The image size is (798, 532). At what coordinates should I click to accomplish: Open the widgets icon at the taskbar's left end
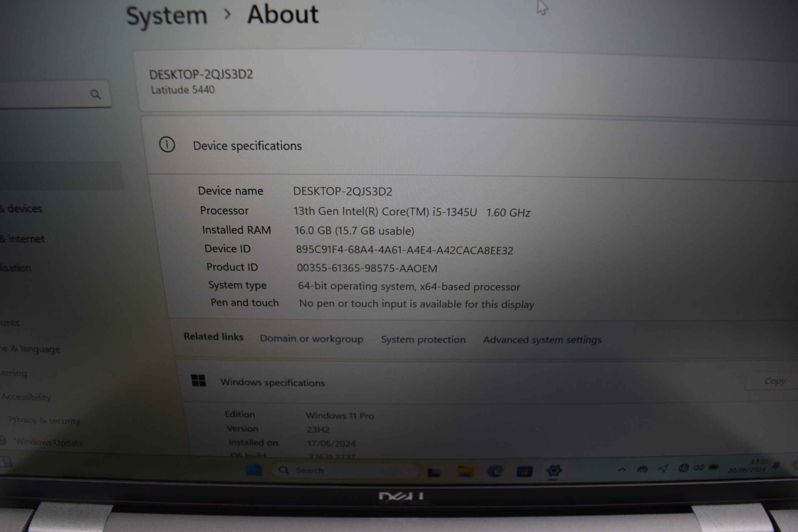pyautogui.click(x=6, y=462)
